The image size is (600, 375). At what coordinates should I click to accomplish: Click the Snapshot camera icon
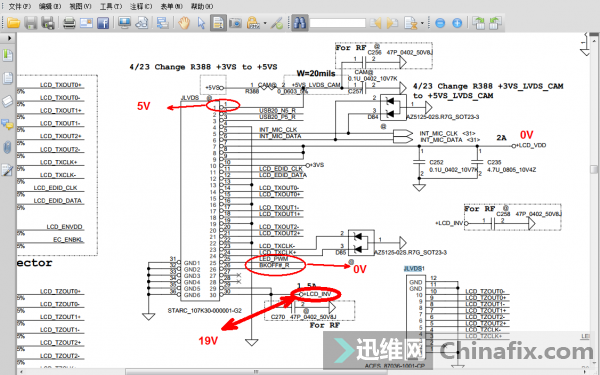click(x=235, y=23)
